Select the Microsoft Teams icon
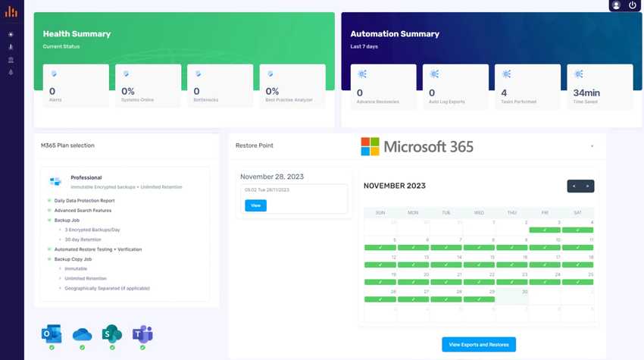 point(142,333)
